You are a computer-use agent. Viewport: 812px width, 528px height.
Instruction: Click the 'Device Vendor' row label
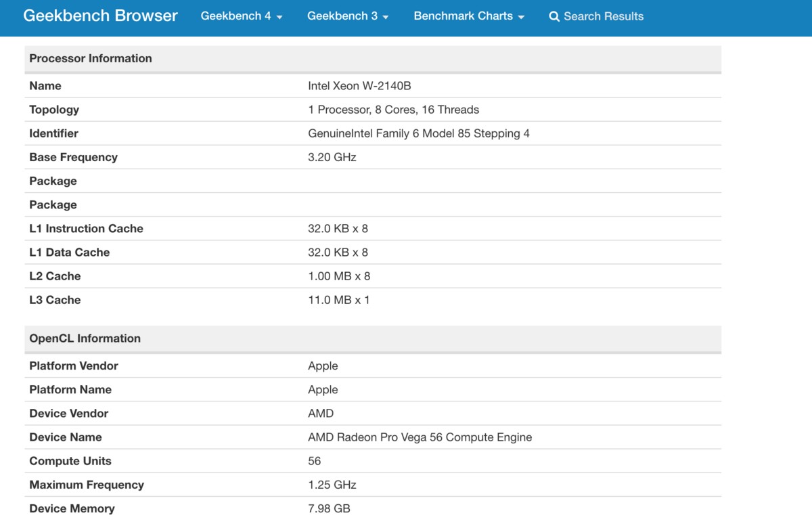coord(68,414)
